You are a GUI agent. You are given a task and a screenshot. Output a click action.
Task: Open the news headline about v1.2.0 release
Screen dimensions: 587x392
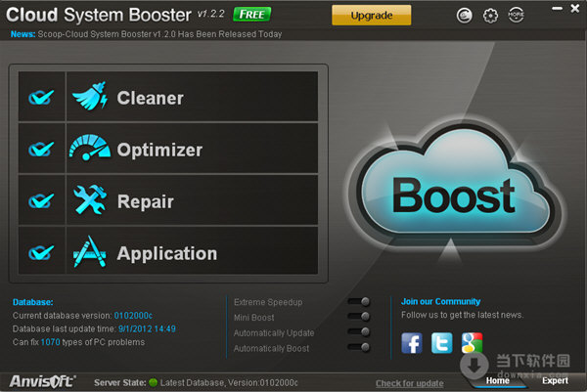tap(159, 34)
